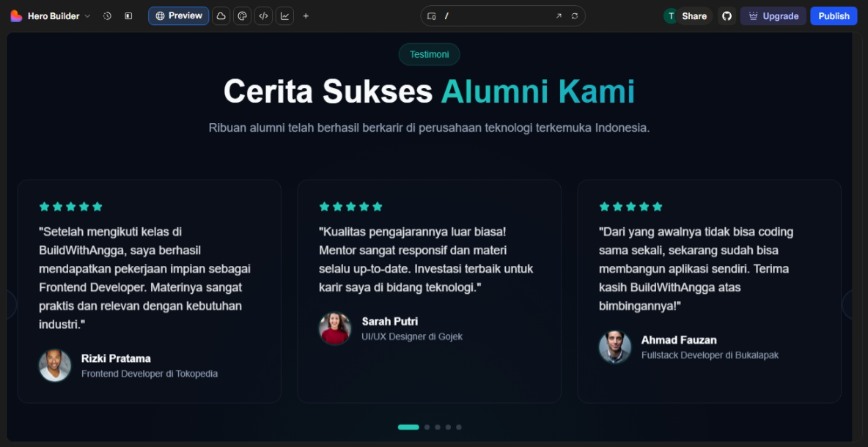This screenshot has height=447, width=868.
Task: Click the next testimonial carousel arrow
Action: [851, 304]
